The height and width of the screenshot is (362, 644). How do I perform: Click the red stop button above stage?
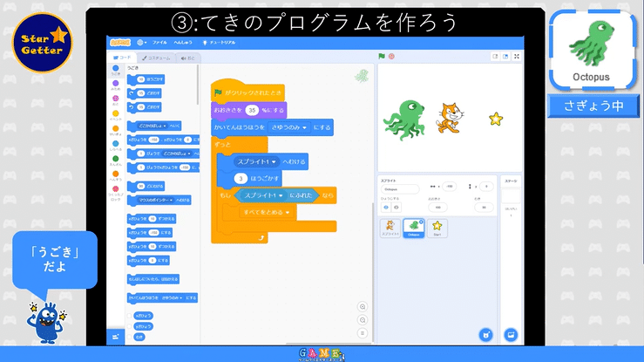391,57
